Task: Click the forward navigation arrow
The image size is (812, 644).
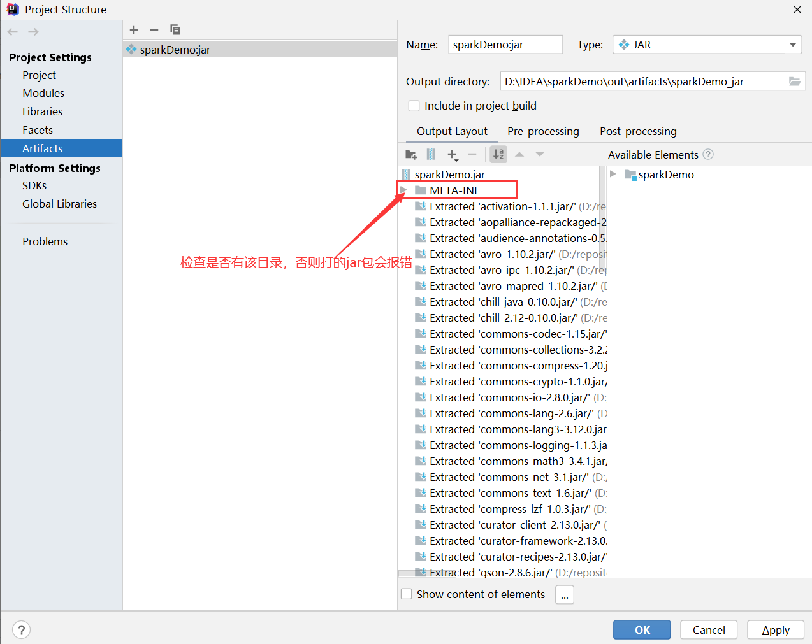Action: click(34, 32)
